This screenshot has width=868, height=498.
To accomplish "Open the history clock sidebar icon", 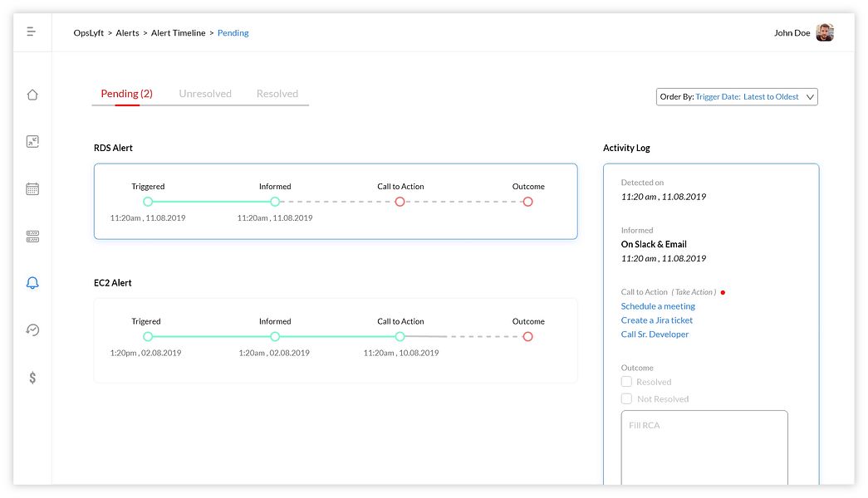I will pos(32,330).
